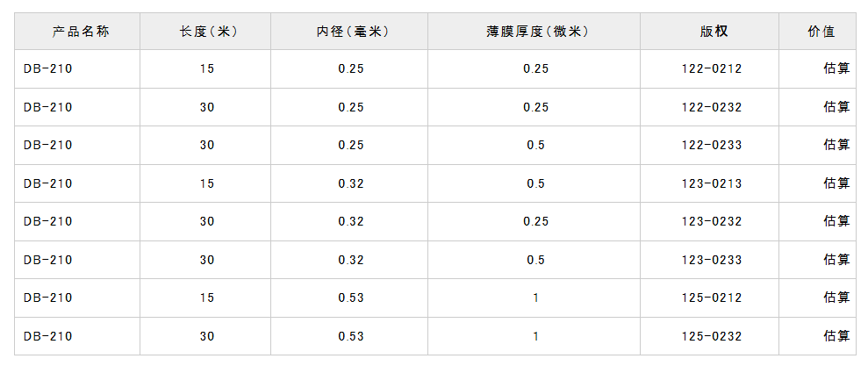
Task: Click the 产品名称 column header
Action: pos(80,32)
